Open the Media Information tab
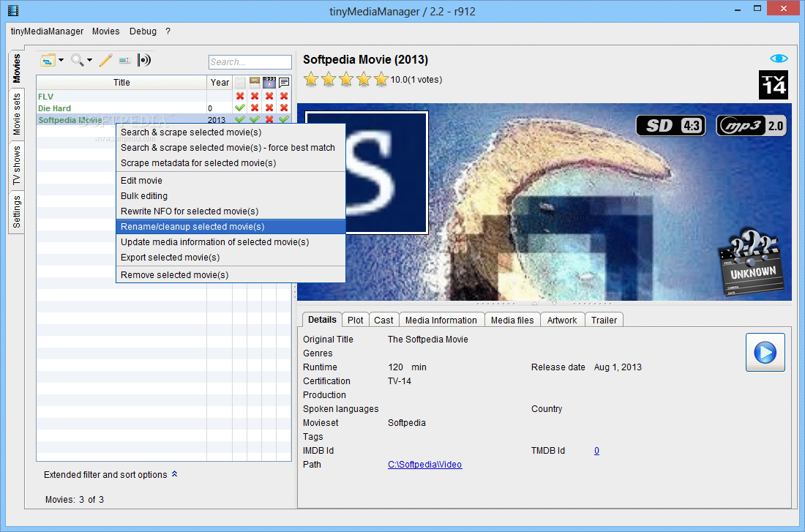805x532 pixels. point(441,320)
